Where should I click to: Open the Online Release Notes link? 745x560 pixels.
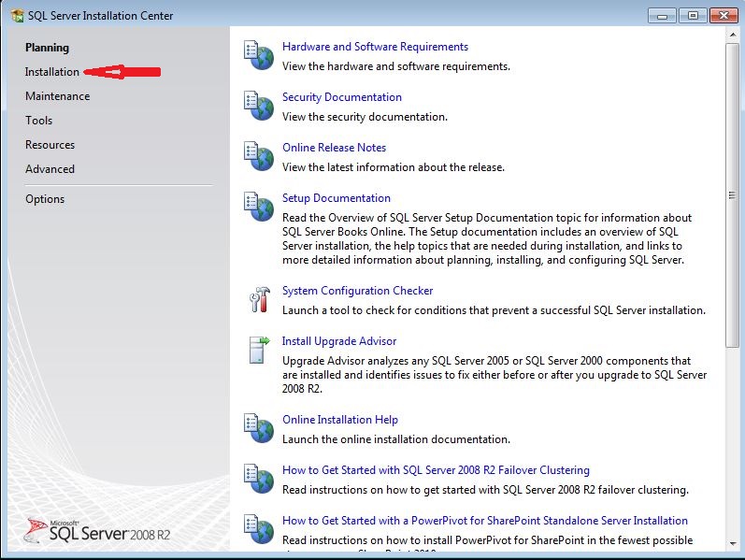point(334,148)
